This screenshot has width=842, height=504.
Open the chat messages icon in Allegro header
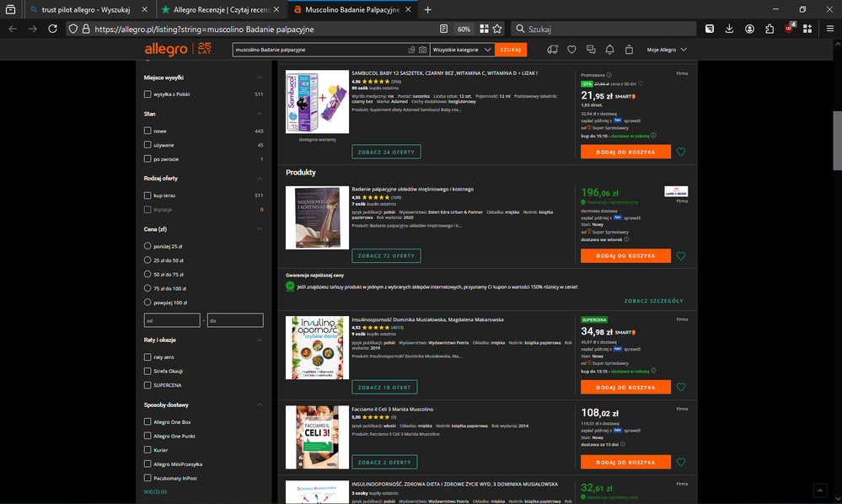point(591,50)
